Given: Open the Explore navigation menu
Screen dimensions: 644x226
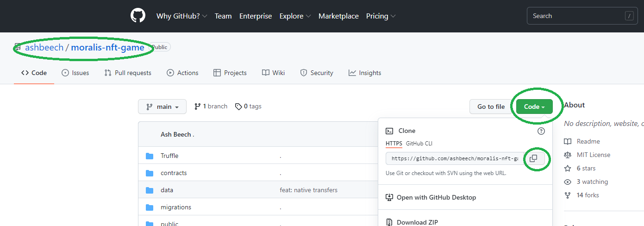Looking at the screenshot, I should pyautogui.click(x=295, y=16).
